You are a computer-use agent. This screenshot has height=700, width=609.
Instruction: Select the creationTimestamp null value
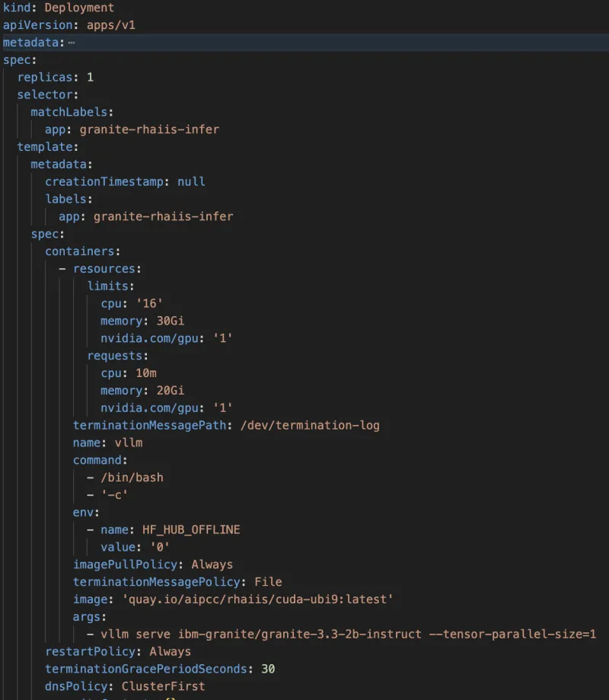click(191, 181)
